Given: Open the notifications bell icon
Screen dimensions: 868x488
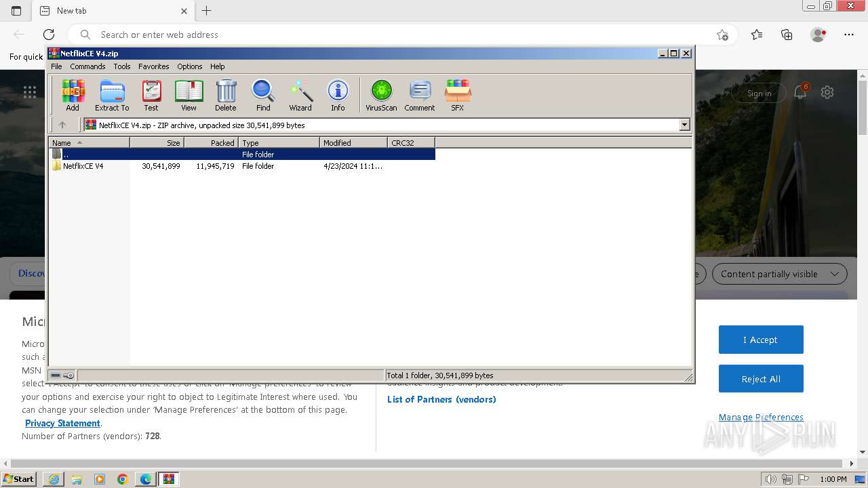Looking at the screenshot, I should tap(800, 93).
